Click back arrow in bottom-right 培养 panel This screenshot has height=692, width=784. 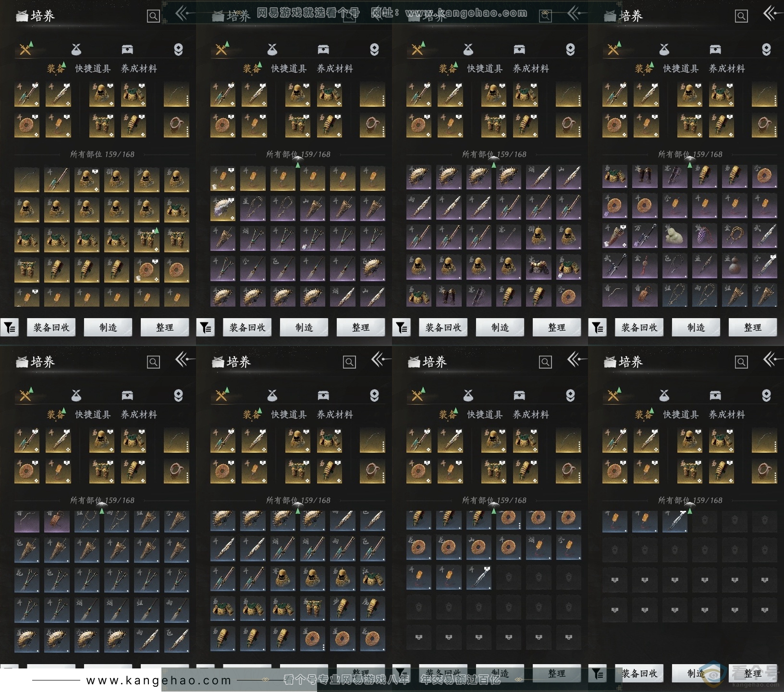[772, 359]
